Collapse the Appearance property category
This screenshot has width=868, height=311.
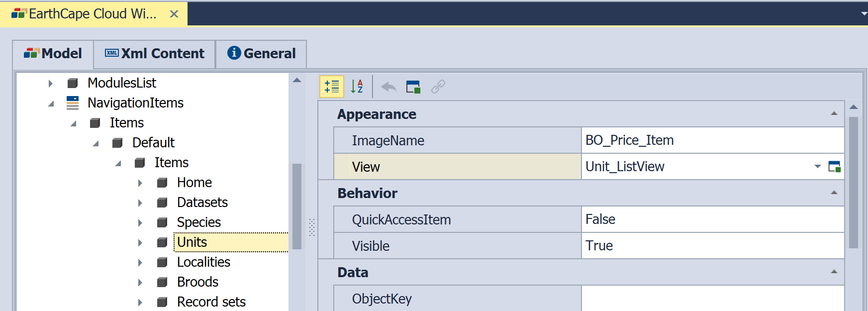coord(834,114)
